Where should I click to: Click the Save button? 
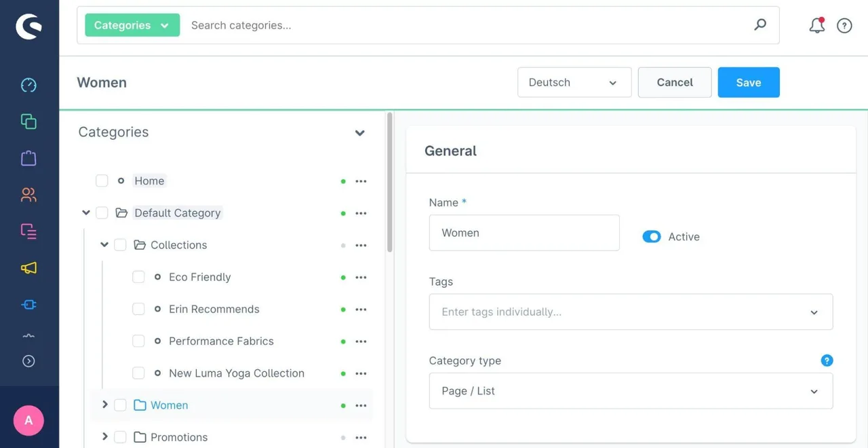tap(749, 82)
